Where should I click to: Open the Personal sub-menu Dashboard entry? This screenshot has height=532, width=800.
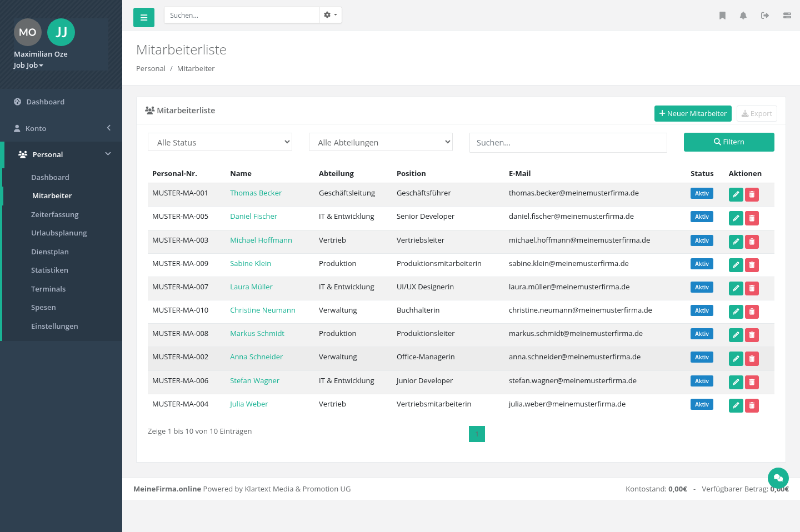[50, 177]
